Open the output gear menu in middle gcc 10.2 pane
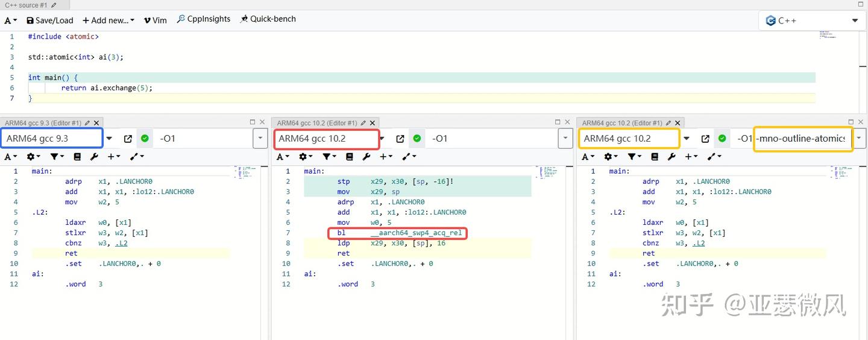This screenshot has width=868, height=340. [x=306, y=157]
